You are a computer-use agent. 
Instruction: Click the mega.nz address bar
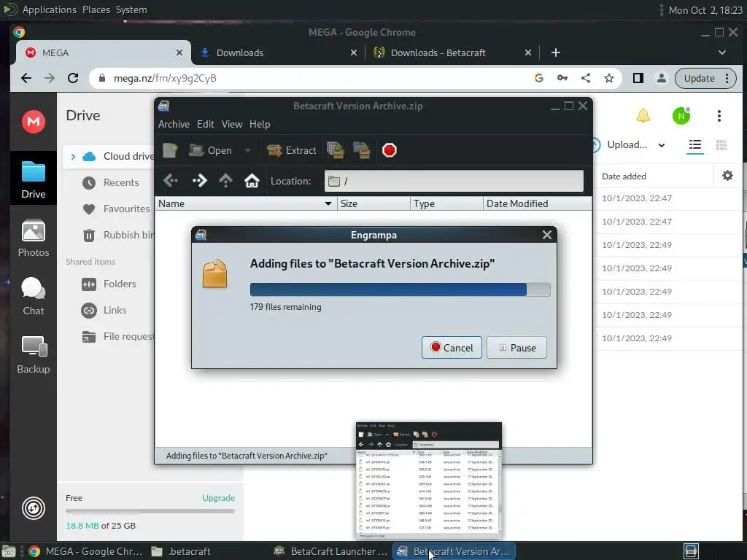(x=314, y=78)
